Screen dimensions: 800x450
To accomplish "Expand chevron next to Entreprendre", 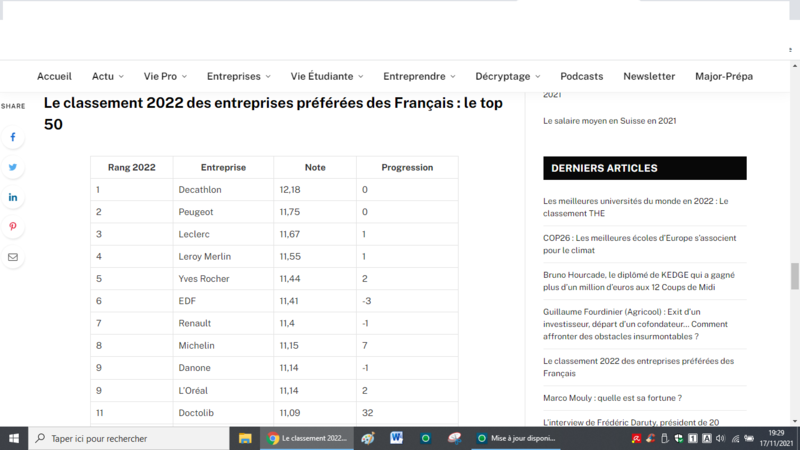I will (x=453, y=77).
